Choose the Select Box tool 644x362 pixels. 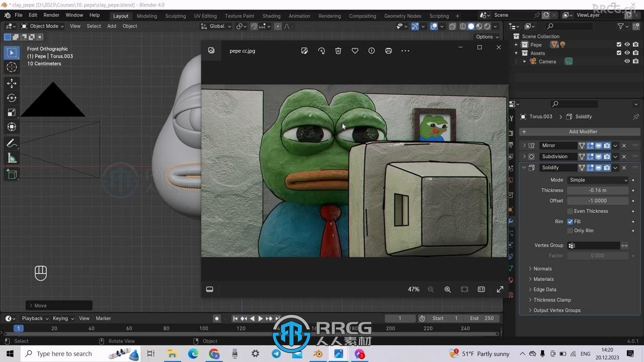tap(12, 52)
